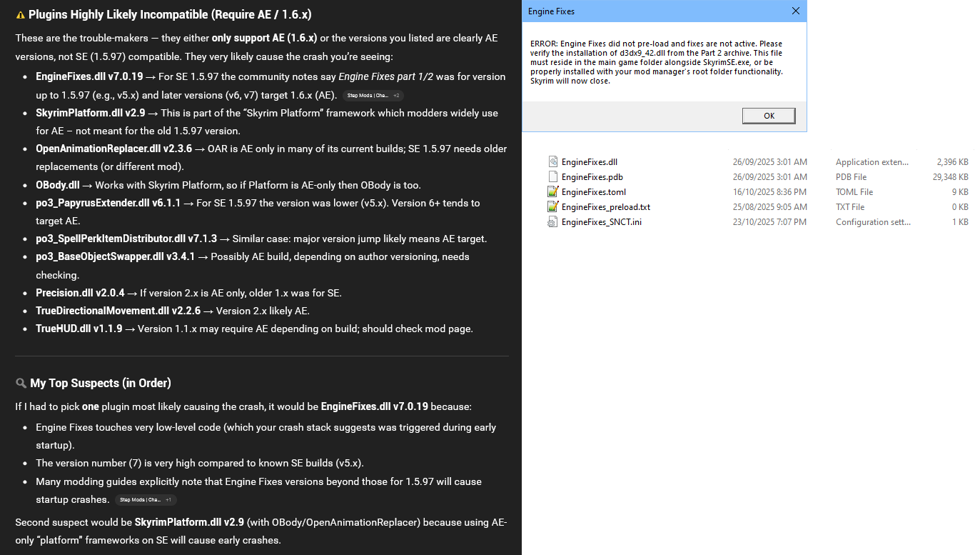The height and width of the screenshot is (555, 980).
Task: Select the EngineFixes_preload.txt file icon
Action: click(552, 206)
